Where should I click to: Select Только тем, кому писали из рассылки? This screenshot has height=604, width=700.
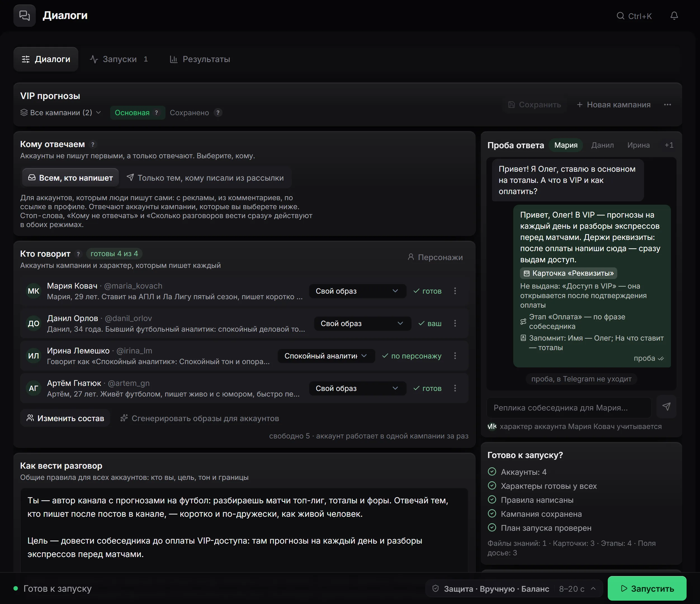(x=205, y=178)
